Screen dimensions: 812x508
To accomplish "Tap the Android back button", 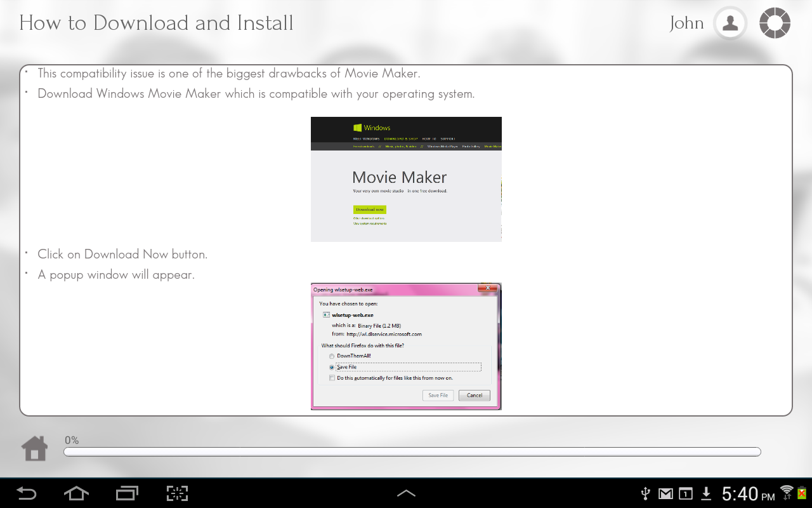I will (27, 493).
